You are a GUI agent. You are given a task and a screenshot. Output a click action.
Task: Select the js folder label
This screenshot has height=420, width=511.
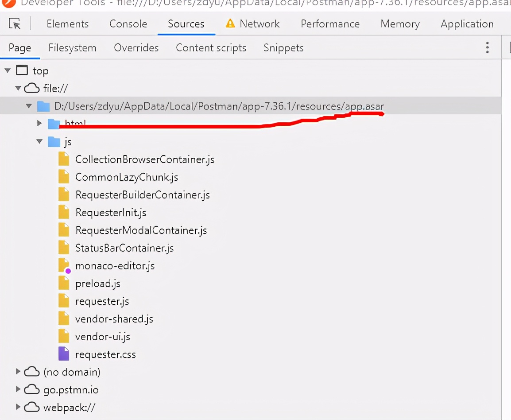tap(68, 142)
